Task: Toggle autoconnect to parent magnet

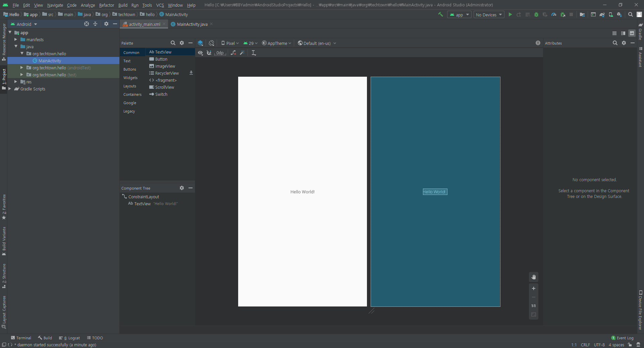Action: click(209, 53)
